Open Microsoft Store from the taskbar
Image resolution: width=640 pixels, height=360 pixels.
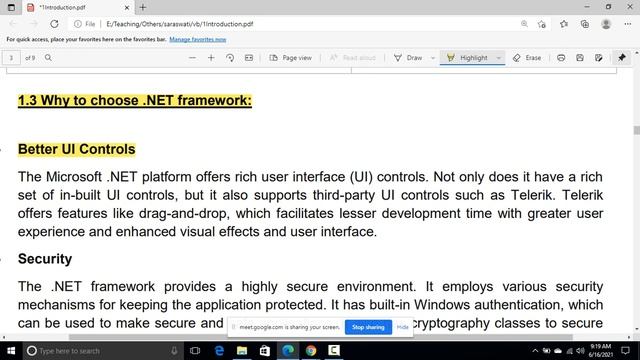pos(265,351)
